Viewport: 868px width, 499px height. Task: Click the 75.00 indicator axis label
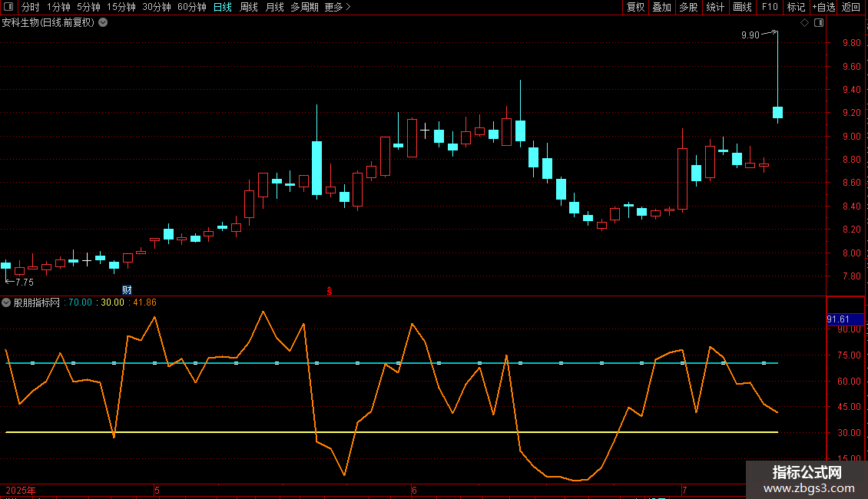click(849, 355)
